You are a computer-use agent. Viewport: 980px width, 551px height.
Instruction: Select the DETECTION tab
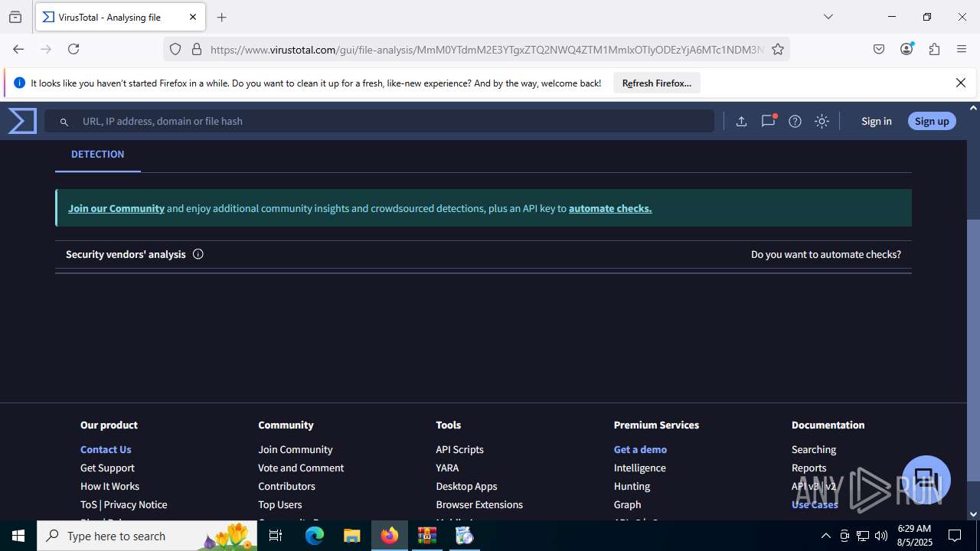coord(97,155)
